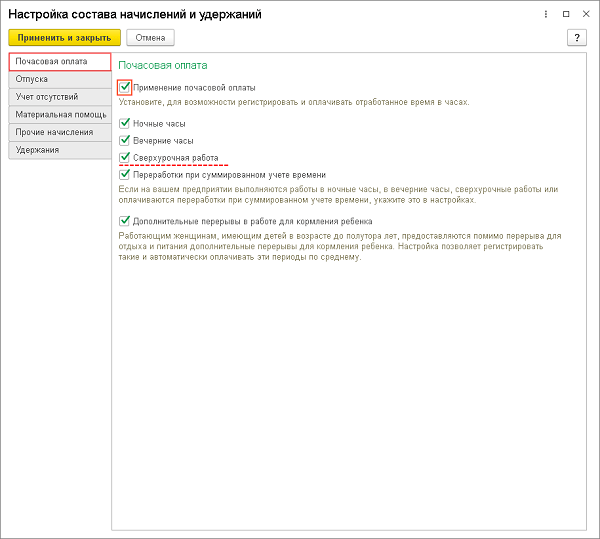Switch to the Отпуска tab
Screen dimensions: 600x539
point(59,79)
